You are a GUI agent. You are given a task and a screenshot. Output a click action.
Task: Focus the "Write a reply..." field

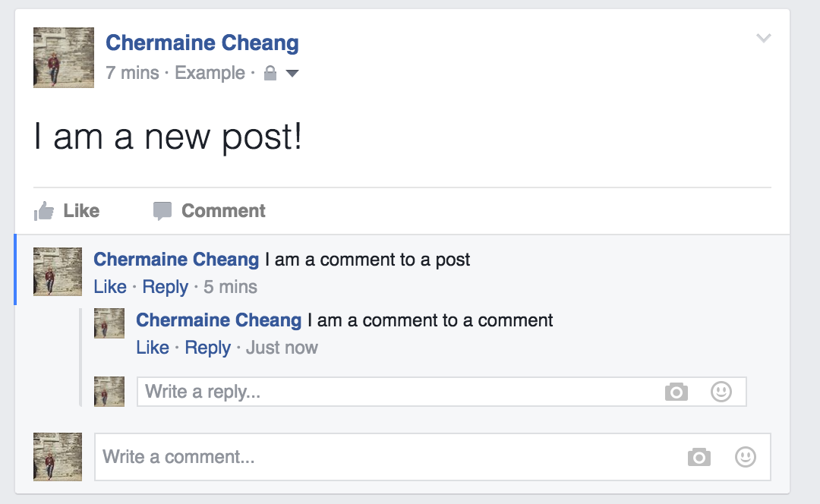click(x=395, y=392)
